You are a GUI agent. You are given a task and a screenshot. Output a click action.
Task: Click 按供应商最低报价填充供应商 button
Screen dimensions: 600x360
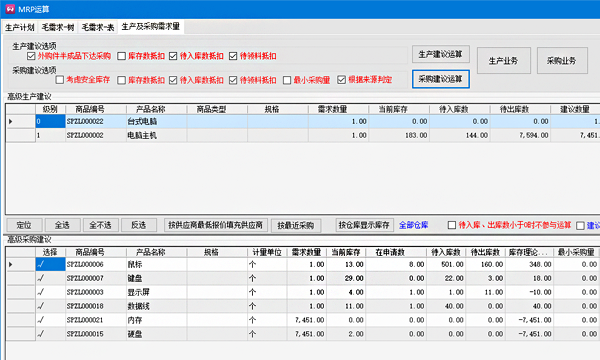(x=216, y=225)
